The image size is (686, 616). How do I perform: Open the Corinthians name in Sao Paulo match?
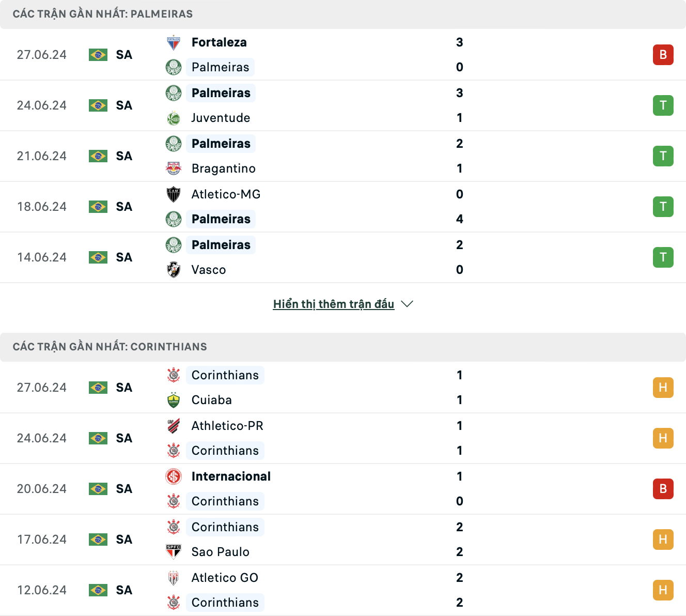click(225, 527)
